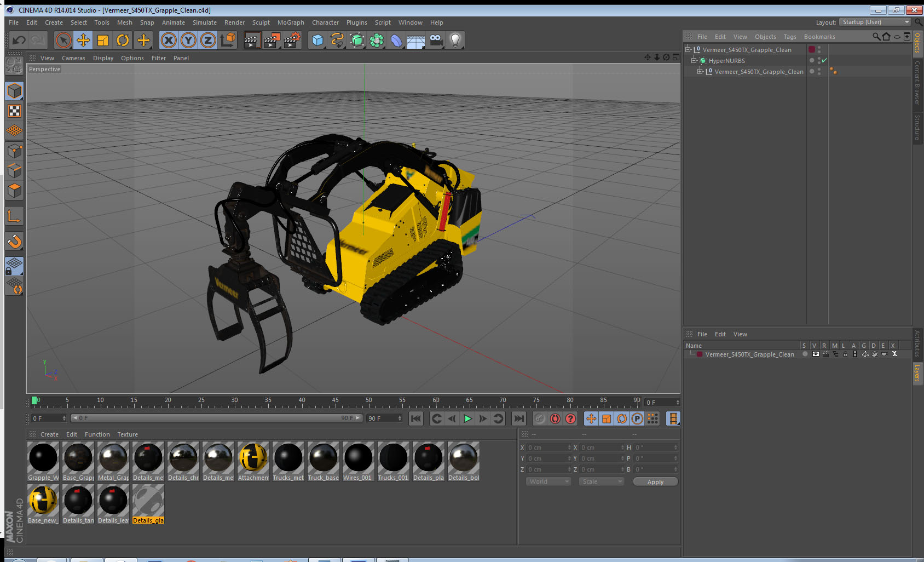Click the X position input field
The image size is (924, 562).
pos(549,448)
